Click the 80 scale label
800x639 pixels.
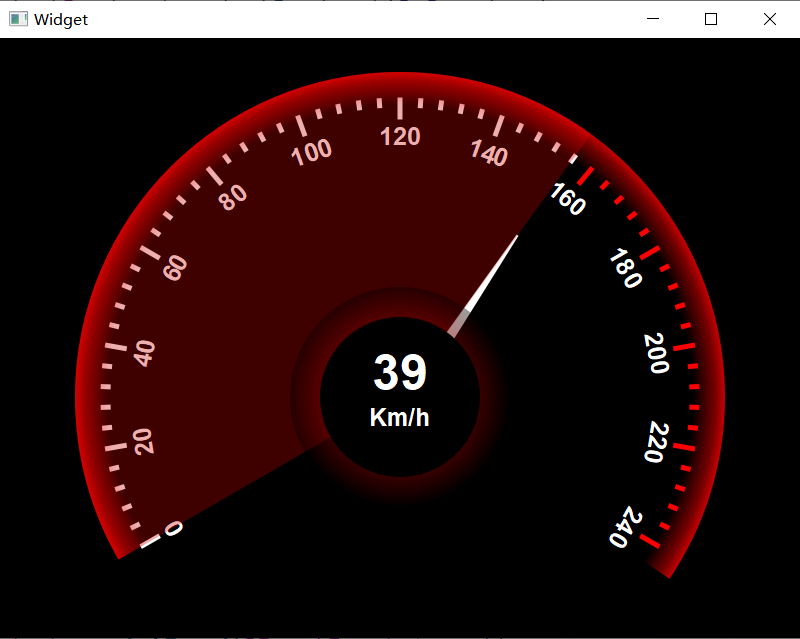[x=233, y=197]
